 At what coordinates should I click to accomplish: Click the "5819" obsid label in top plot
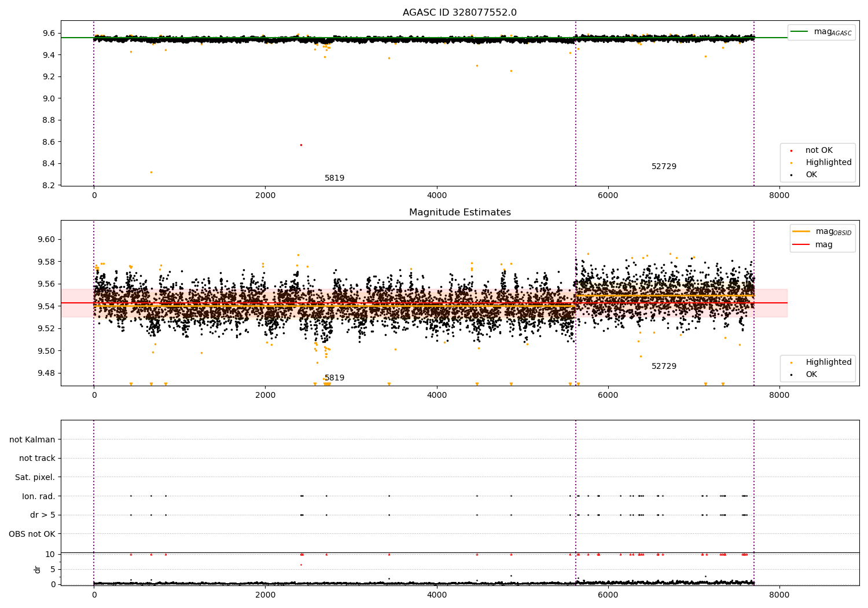tap(334, 178)
